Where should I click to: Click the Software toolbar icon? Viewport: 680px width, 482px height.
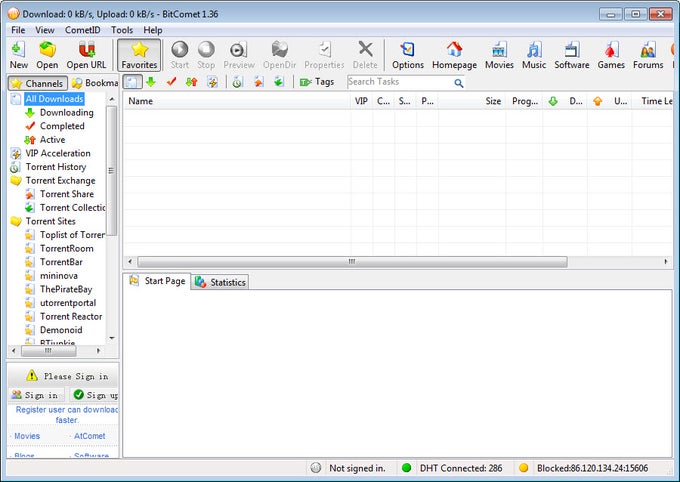click(x=572, y=55)
